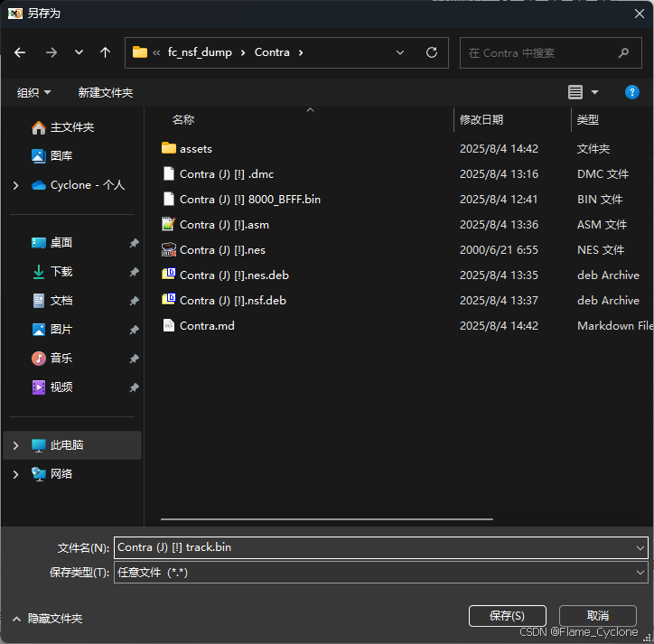Click the date 2000/6/21 6:55 cell
Screen dimensions: 654x644
[499, 250]
